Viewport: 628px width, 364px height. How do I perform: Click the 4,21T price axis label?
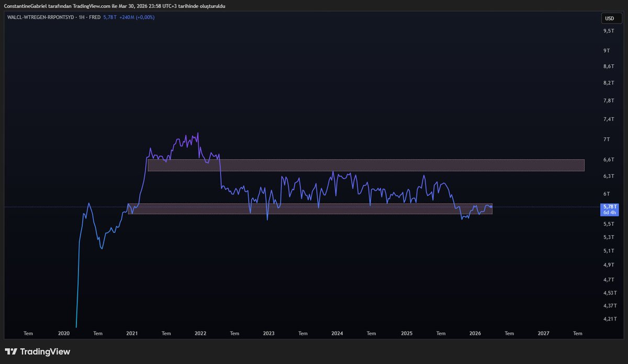[610, 318]
